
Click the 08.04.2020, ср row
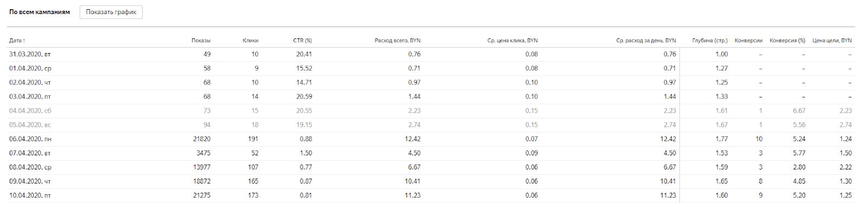(431, 167)
